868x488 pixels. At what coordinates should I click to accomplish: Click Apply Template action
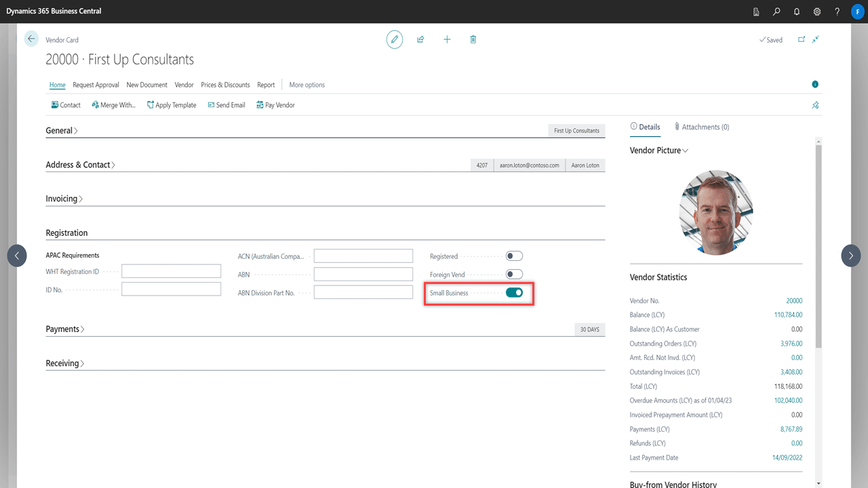pyautogui.click(x=172, y=105)
